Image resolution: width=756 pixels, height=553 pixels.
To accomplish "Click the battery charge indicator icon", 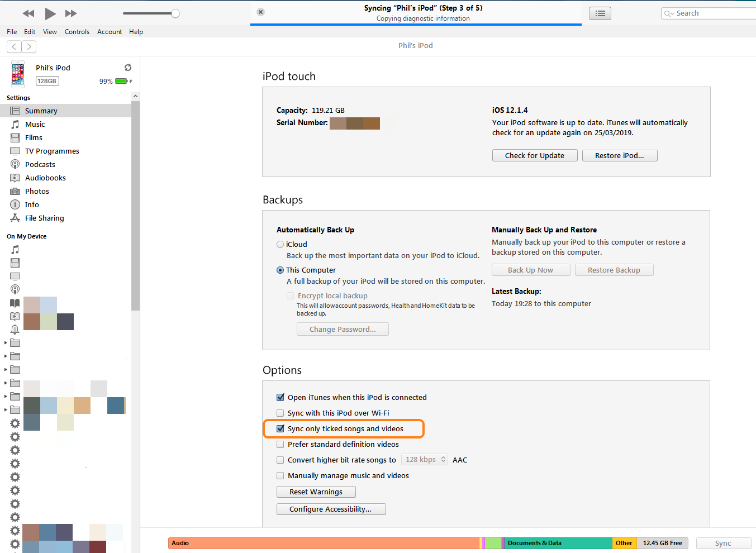I will 123,81.
